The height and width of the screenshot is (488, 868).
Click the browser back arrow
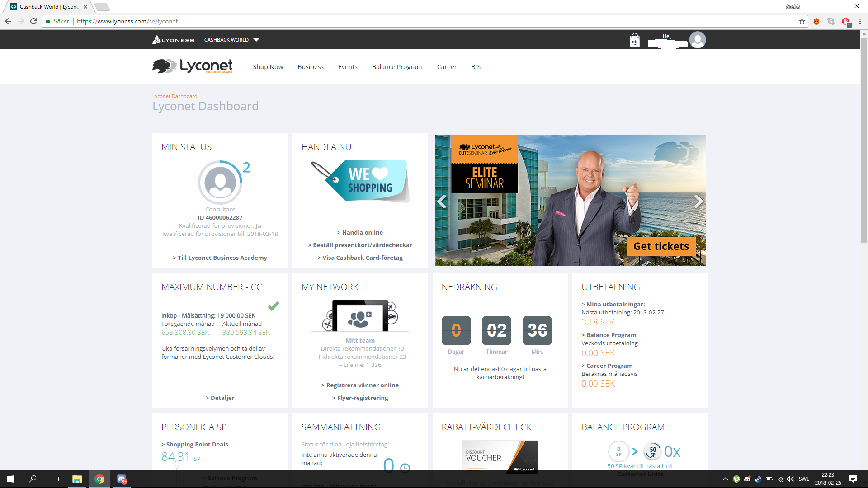[8, 21]
